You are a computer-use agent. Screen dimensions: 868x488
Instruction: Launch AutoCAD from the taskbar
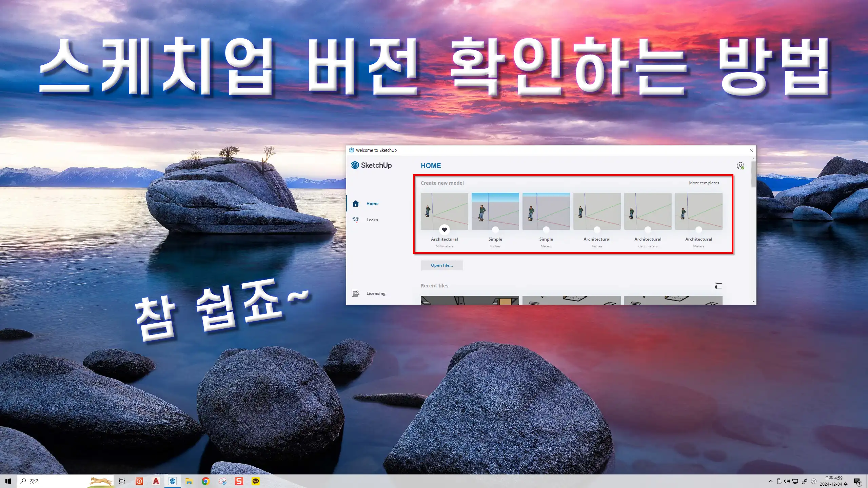click(x=156, y=481)
